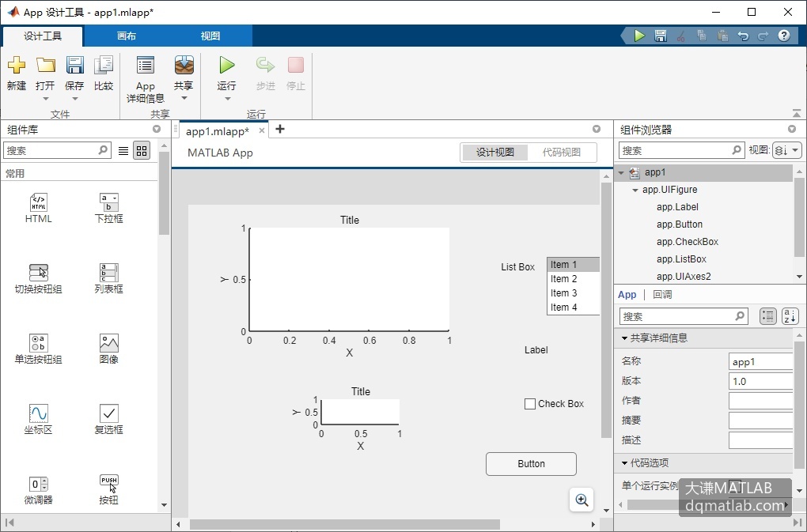The width and height of the screenshot is (807, 532).
Task: Switch to 设计视图 design view
Action: [495, 152]
